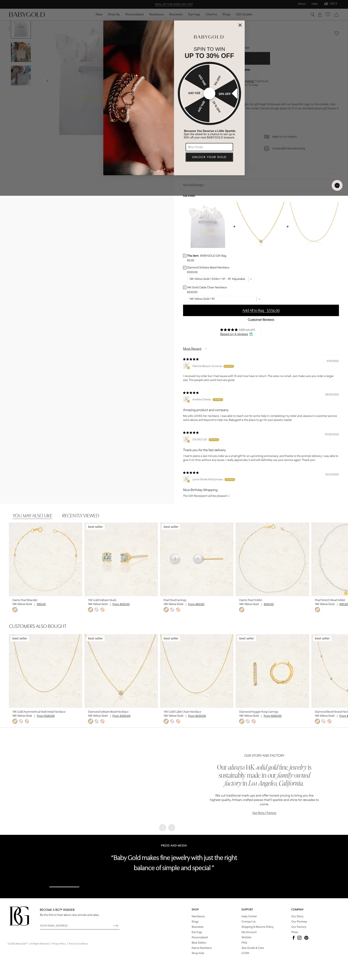Image resolution: width=348 pixels, height=980 pixels.
Task: Click Unlock Your Gold button
Action: 209,157
